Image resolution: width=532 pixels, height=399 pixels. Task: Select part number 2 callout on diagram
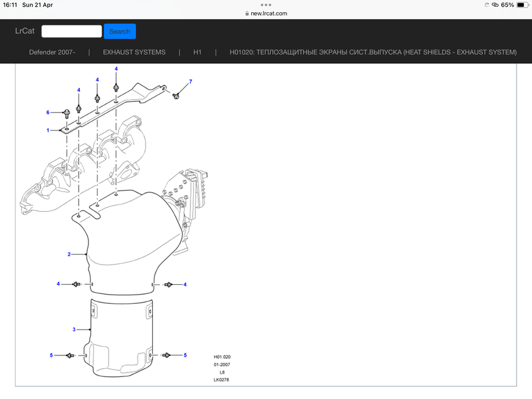click(x=69, y=254)
